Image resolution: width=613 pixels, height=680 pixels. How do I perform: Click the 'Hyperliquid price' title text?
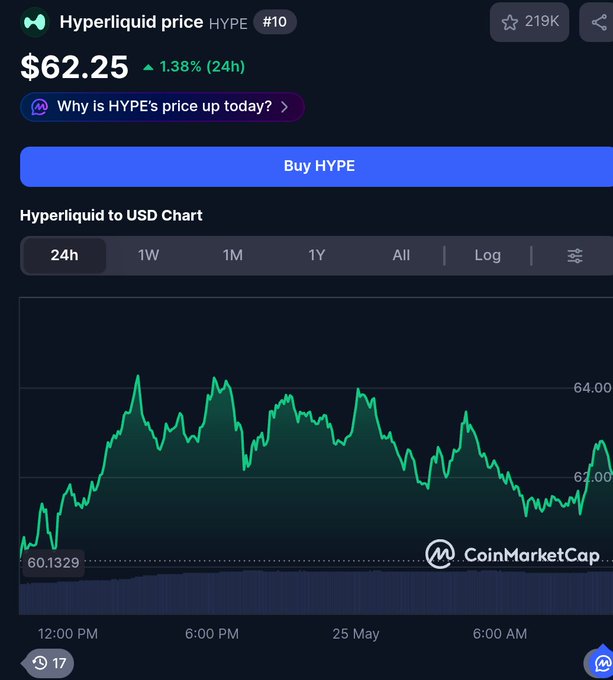tap(131, 22)
